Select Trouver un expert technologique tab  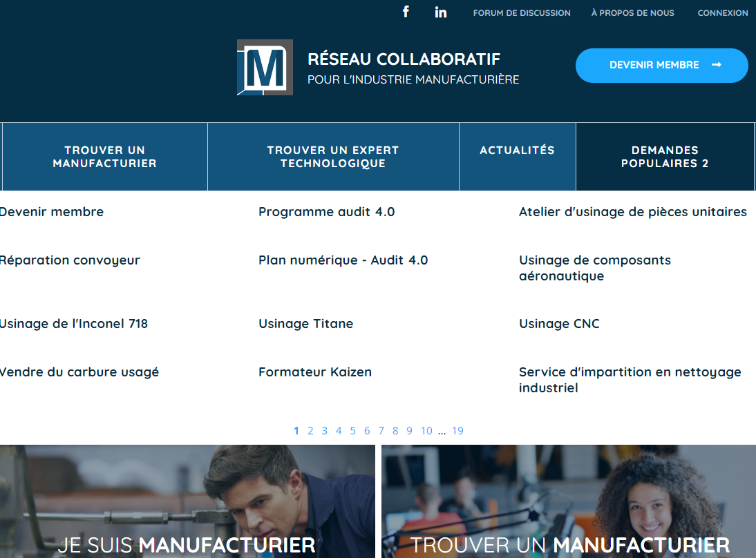333,157
